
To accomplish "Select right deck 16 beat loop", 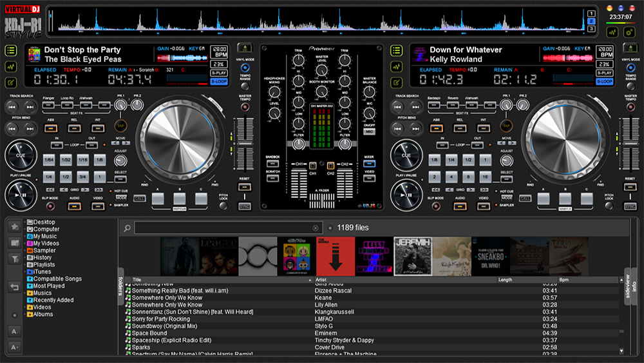I will 485,177.
